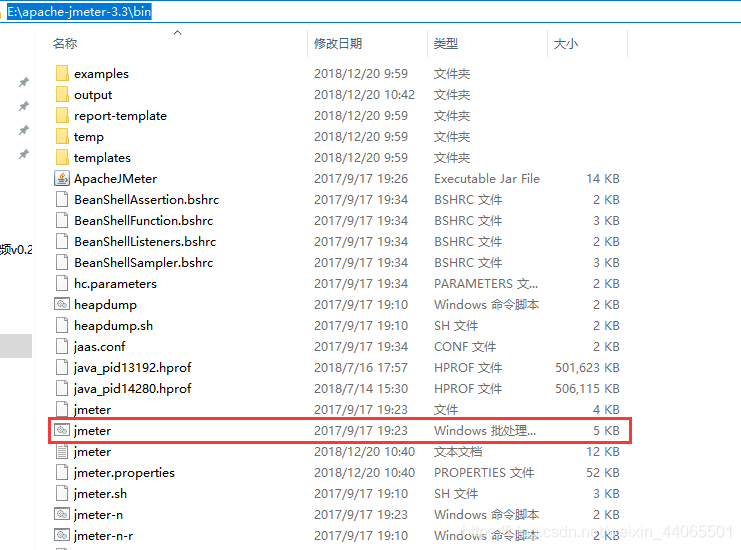741x550 pixels.
Task: Click the 52 KB size cell
Action: pos(603,473)
